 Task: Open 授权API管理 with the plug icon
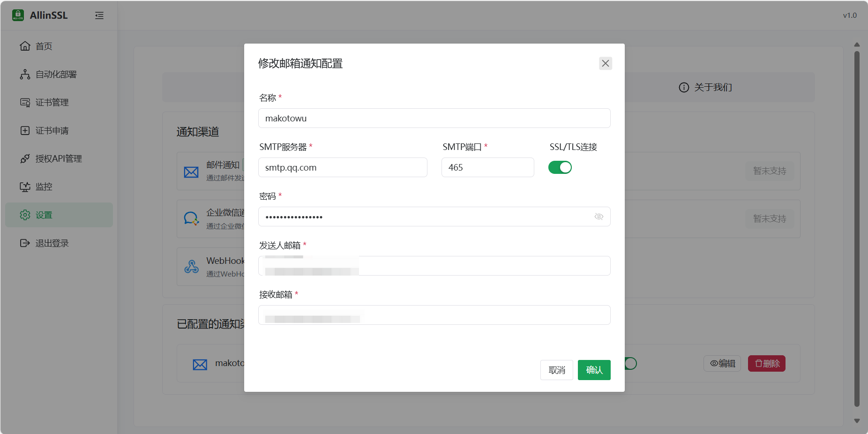click(26, 158)
